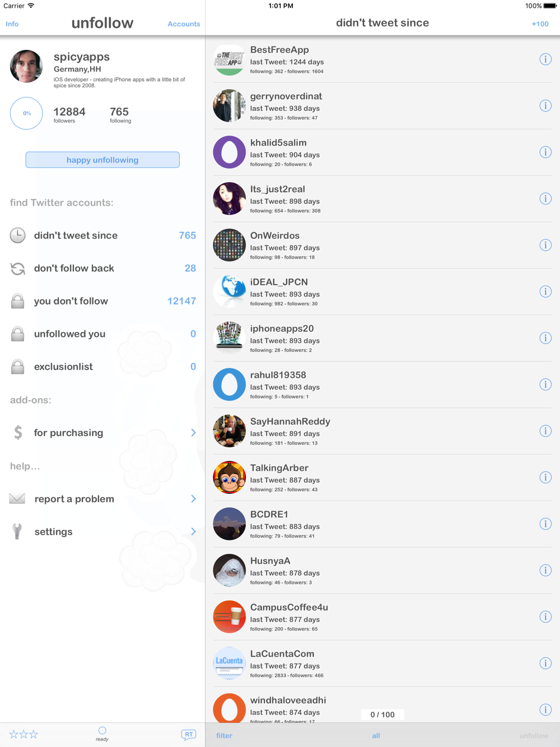The image size is (560, 747).
Task: Select BestFreeApp avatar thumbnail
Action: click(x=229, y=59)
